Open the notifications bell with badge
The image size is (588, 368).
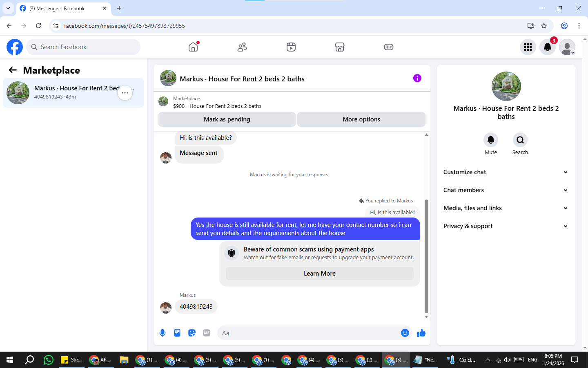[548, 47]
